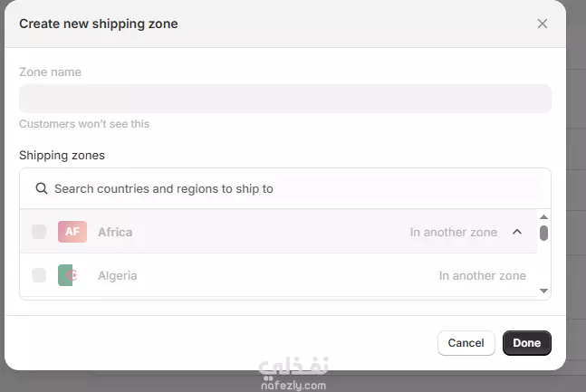Focus the search countries and regions field
Viewport: 586px width, 392px height.
point(290,189)
